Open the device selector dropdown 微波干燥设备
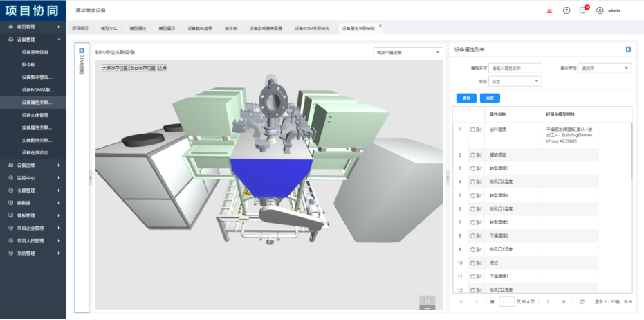644x320 pixels. point(408,52)
